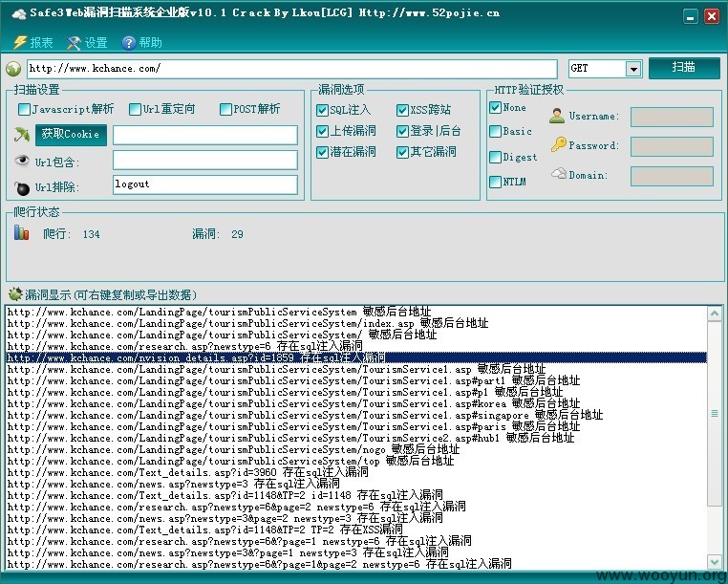This screenshot has height=584, width=728.
Task: Select the tourismPublicServiceSystem/index.asp result row
Action: point(356,323)
